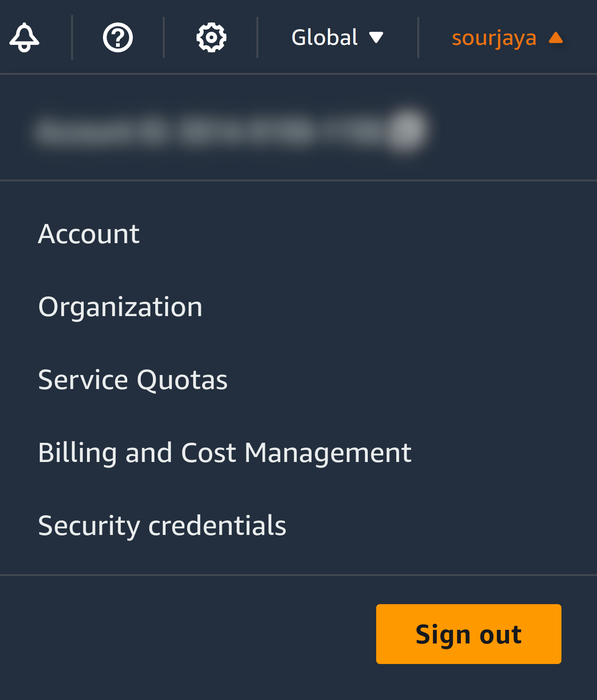Screen dimensions: 597x700
Task: Click the sourjaya username link
Action: tap(494, 37)
